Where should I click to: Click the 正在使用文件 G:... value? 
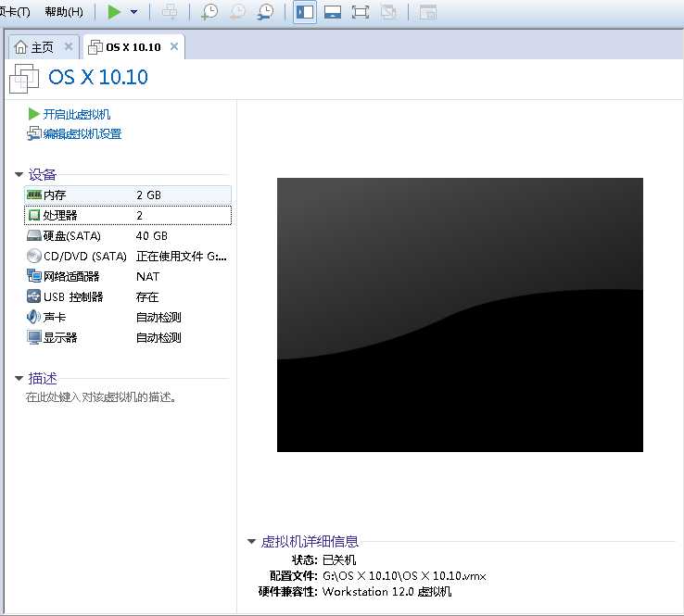tap(182, 257)
